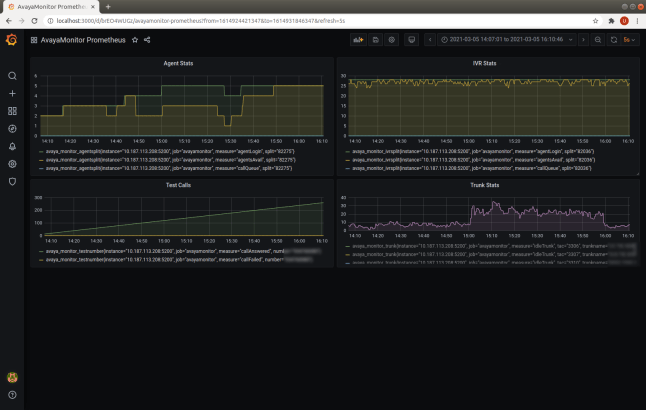Save the dashboard with the save icon

pos(375,40)
